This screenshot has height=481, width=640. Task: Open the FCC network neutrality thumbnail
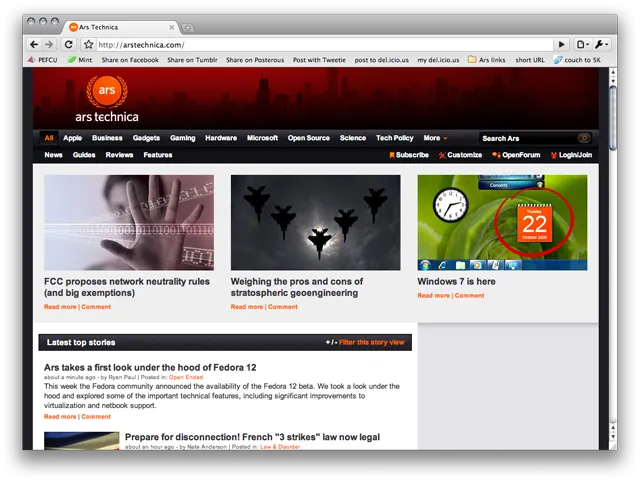(x=129, y=223)
